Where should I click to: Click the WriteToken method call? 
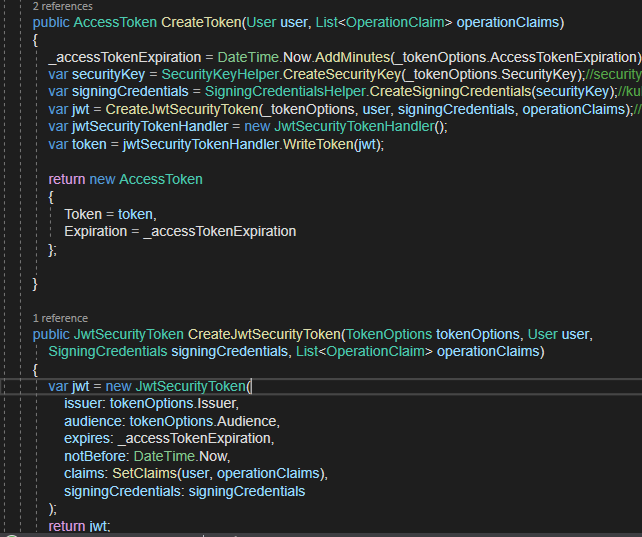point(318,144)
